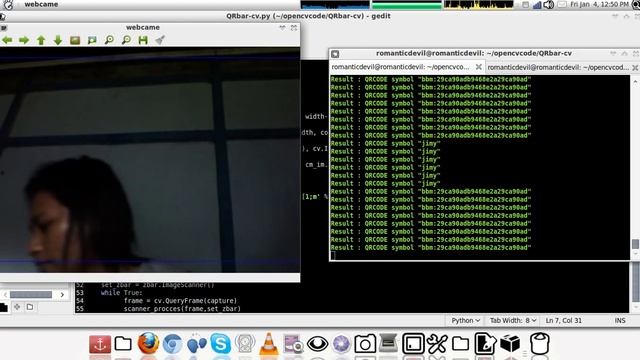Screen dimensions: 640x360
Task: Click the first magnifier zoom icon
Action: pos(109,40)
